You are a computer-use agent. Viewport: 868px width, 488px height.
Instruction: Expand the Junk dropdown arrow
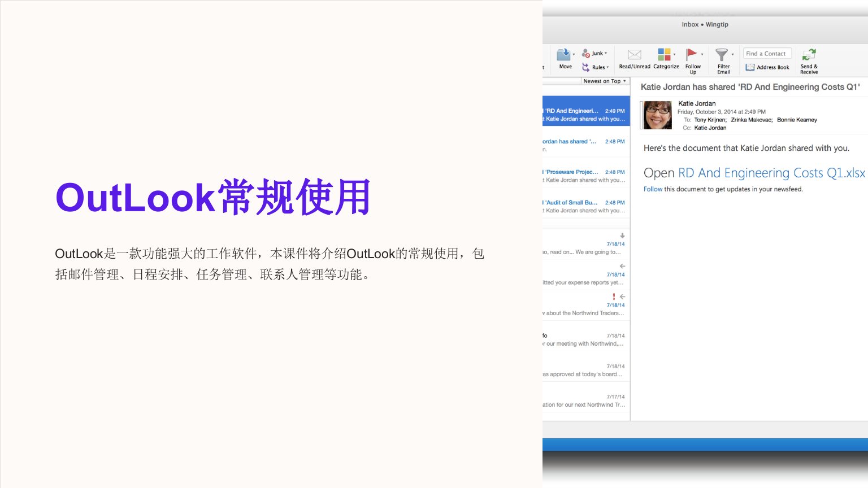(x=606, y=53)
